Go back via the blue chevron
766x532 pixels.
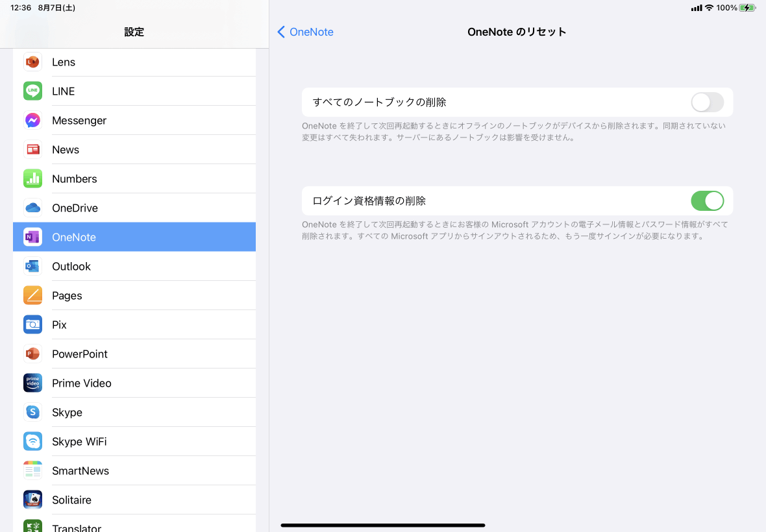[x=281, y=32]
